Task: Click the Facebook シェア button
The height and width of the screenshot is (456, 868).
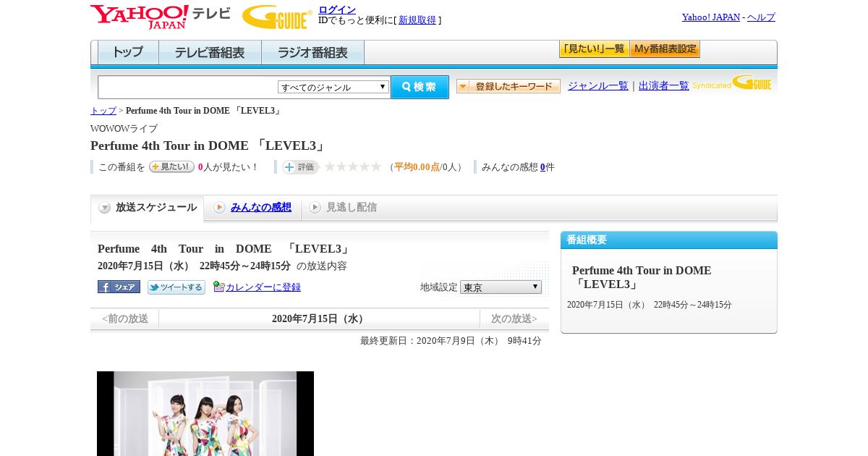Action: pyautogui.click(x=119, y=287)
